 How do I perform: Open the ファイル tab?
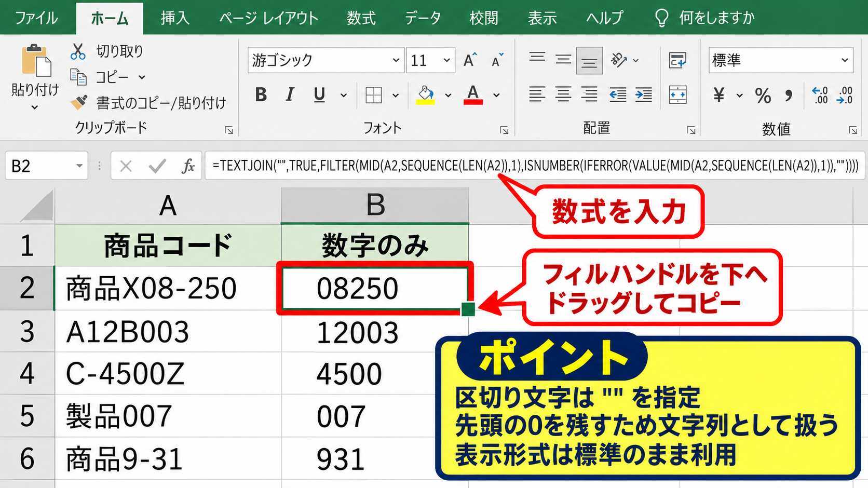[x=36, y=18]
